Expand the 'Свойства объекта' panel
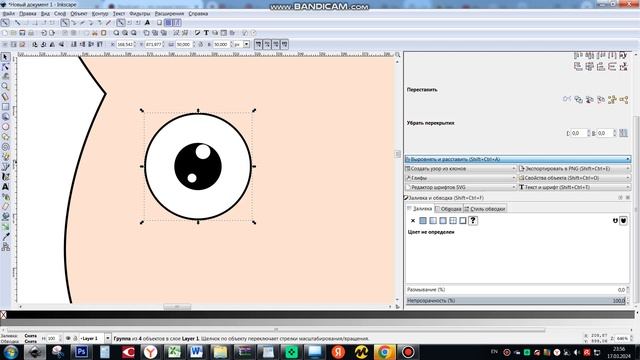 (574, 178)
